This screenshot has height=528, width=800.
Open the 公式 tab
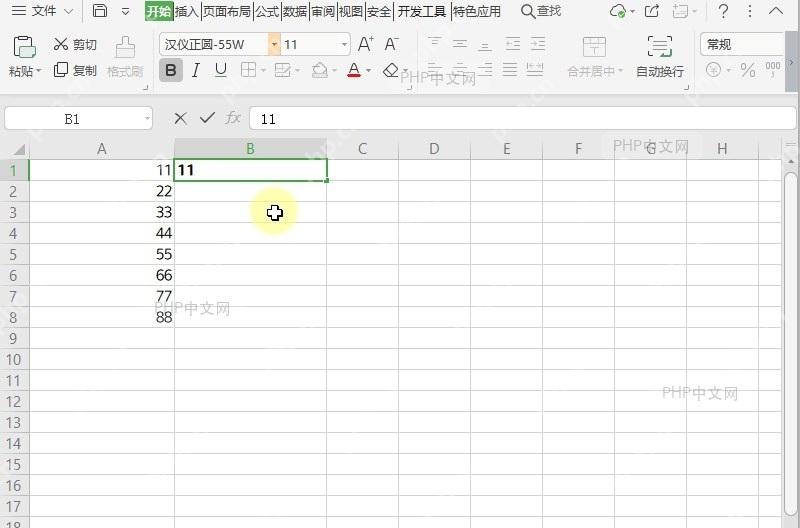pos(267,11)
